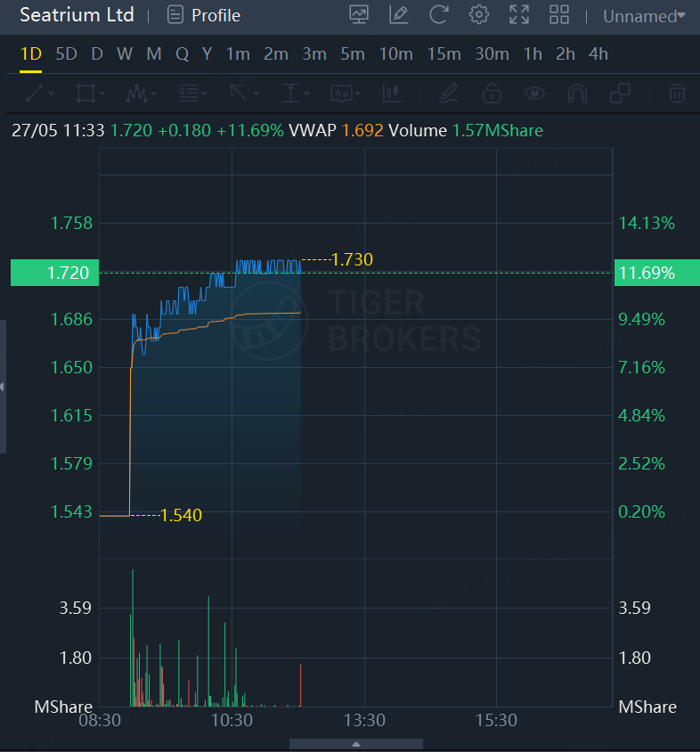Select the 1h interval

tap(533, 54)
